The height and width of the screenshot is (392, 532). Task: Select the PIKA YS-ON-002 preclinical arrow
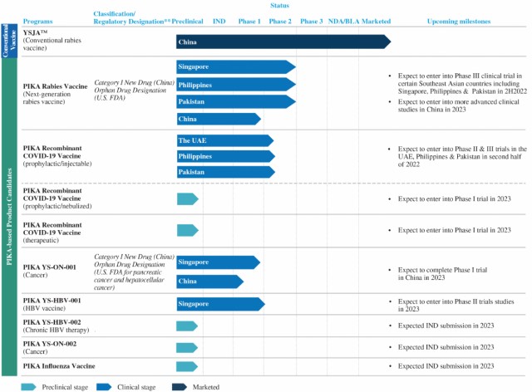pyautogui.click(x=187, y=346)
